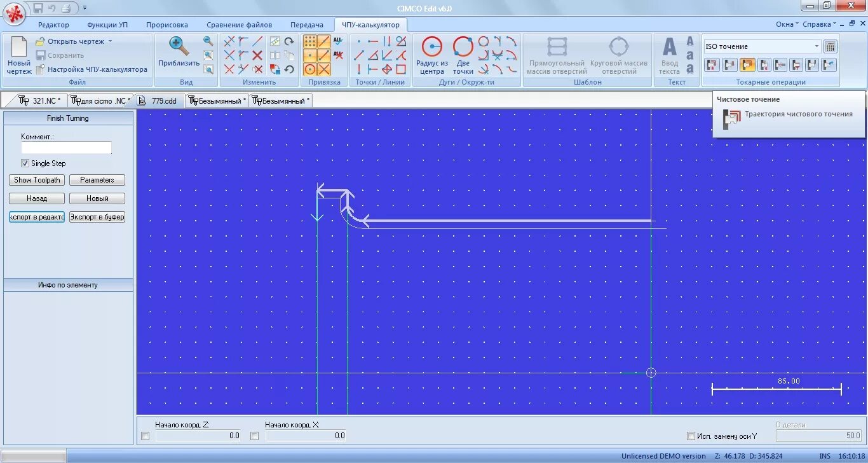Click the Новый button in Finish Turning panel

pyautogui.click(x=97, y=198)
